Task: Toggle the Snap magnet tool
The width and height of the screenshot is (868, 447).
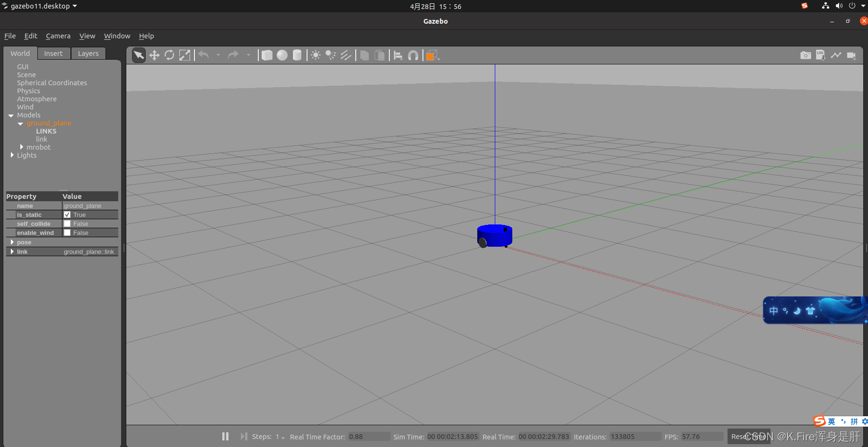Action: point(413,55)
